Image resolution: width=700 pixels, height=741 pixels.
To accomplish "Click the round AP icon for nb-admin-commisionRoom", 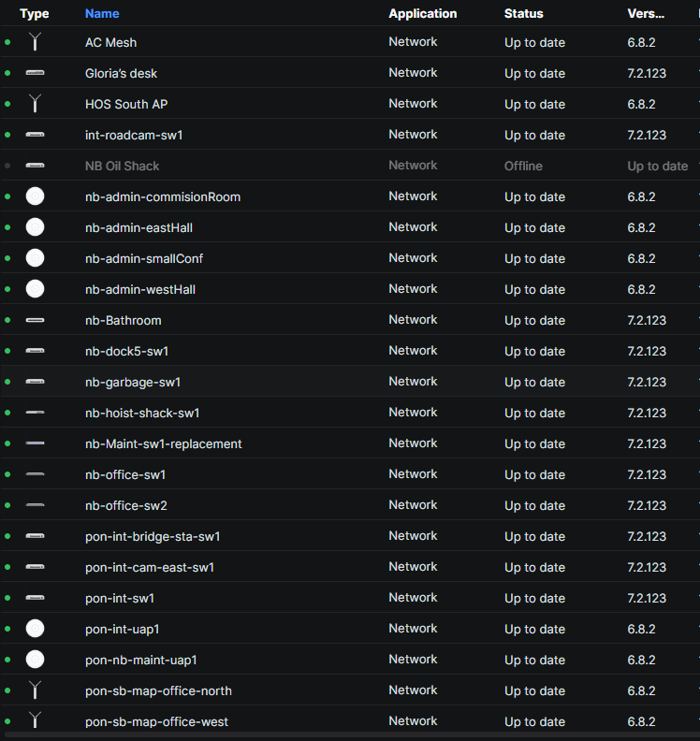I will pyautogui.click(x=35, y=196).
